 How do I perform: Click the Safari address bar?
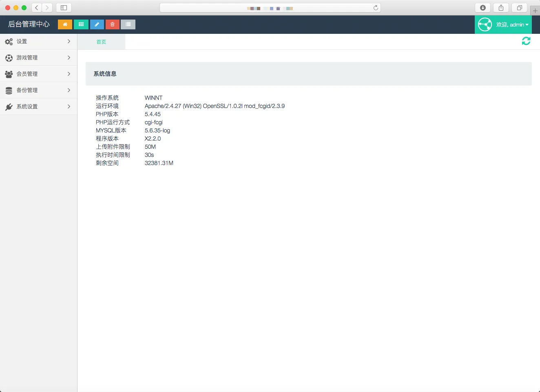click(269, 8)
